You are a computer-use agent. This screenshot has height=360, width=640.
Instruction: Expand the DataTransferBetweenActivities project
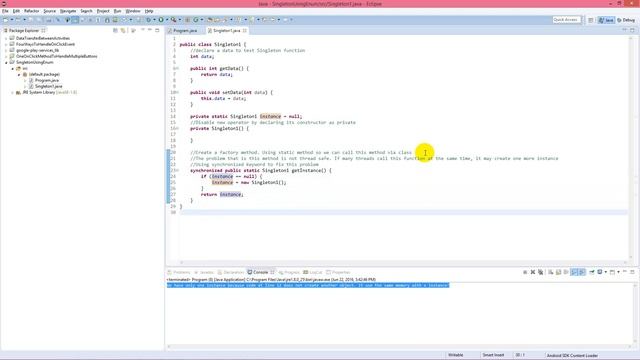[x=6, y=38]
